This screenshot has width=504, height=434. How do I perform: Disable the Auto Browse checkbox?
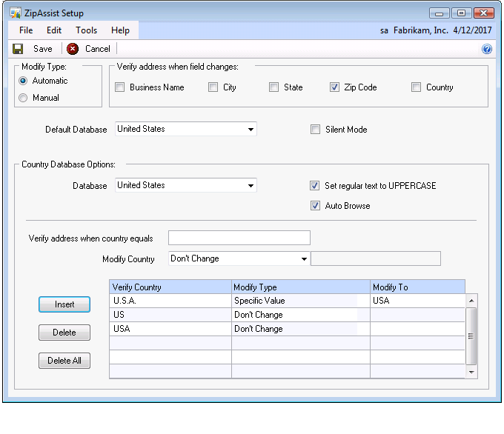pyautogui.click(x=315, y=206)
